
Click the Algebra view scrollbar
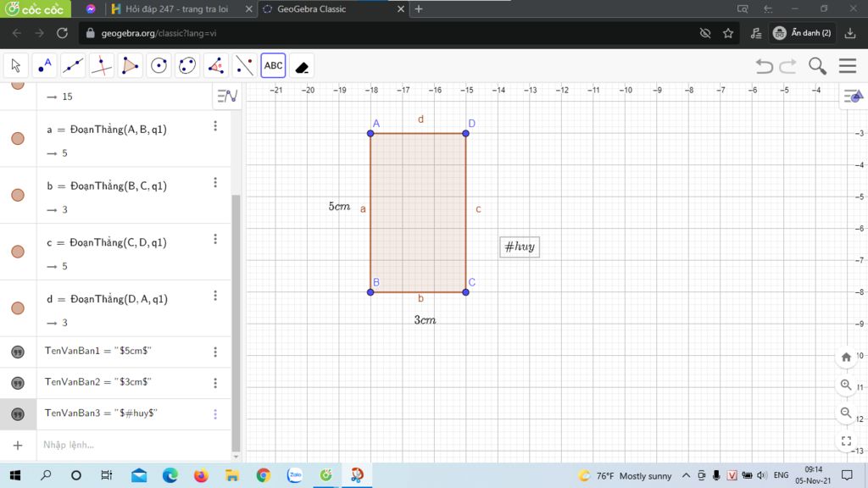click(x=236, y=323)
